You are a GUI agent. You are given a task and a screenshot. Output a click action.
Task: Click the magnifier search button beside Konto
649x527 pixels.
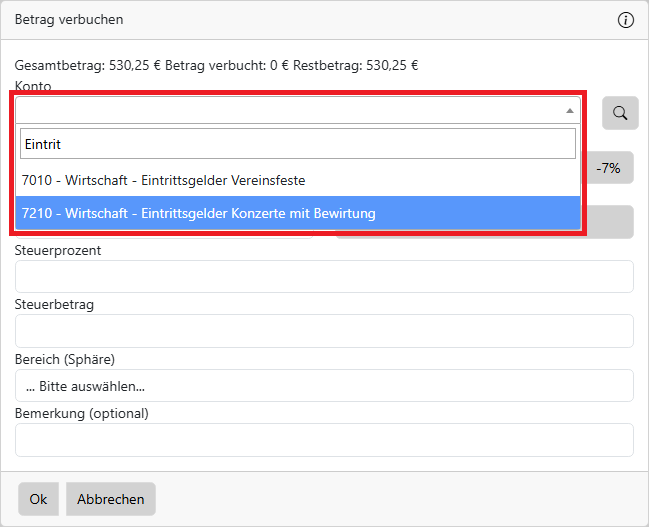click(x=620, y=113)
